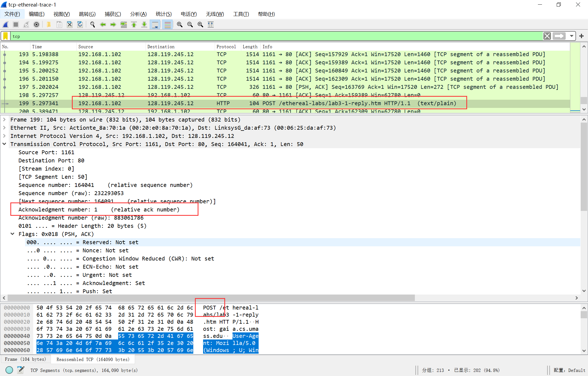Clear the display filter with X button
588x376 pixels.
tap(547, 36)
